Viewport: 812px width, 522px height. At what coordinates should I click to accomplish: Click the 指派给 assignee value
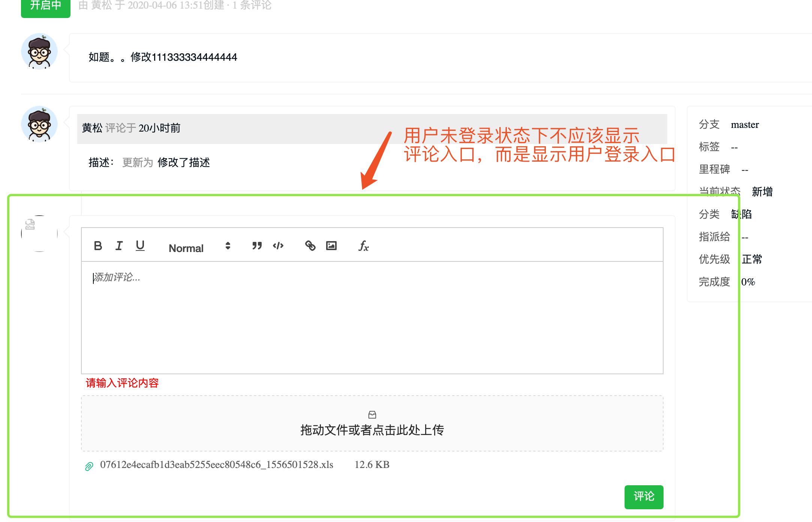tap(745, 237)
